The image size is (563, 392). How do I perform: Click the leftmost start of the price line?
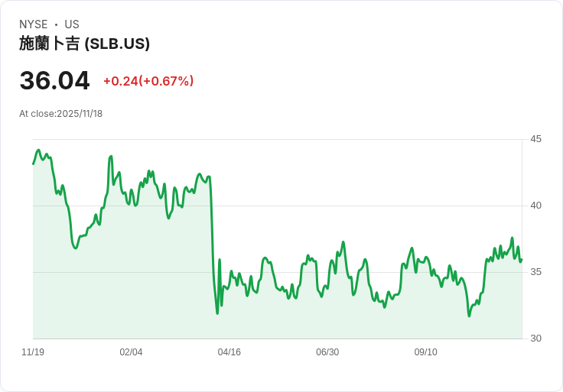pos(33,164)
